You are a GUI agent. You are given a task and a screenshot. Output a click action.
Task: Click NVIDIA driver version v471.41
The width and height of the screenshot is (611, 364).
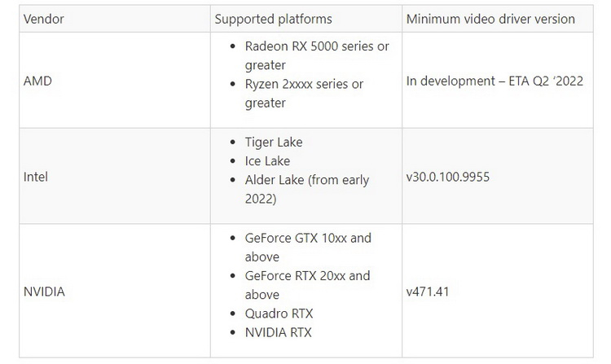tap(427, 291)
